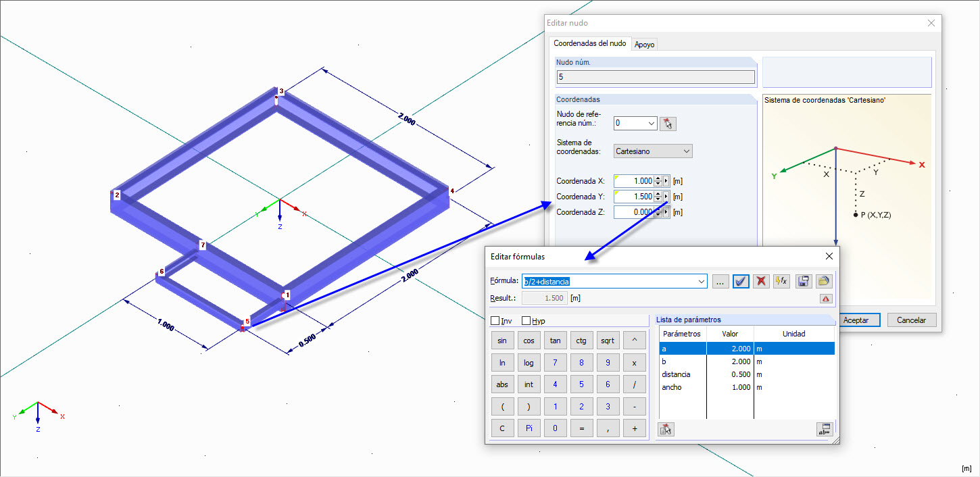Screen dimensions: 980x477
Task: Switch to the Apoyo tab
Action: [x=645, y=45]
